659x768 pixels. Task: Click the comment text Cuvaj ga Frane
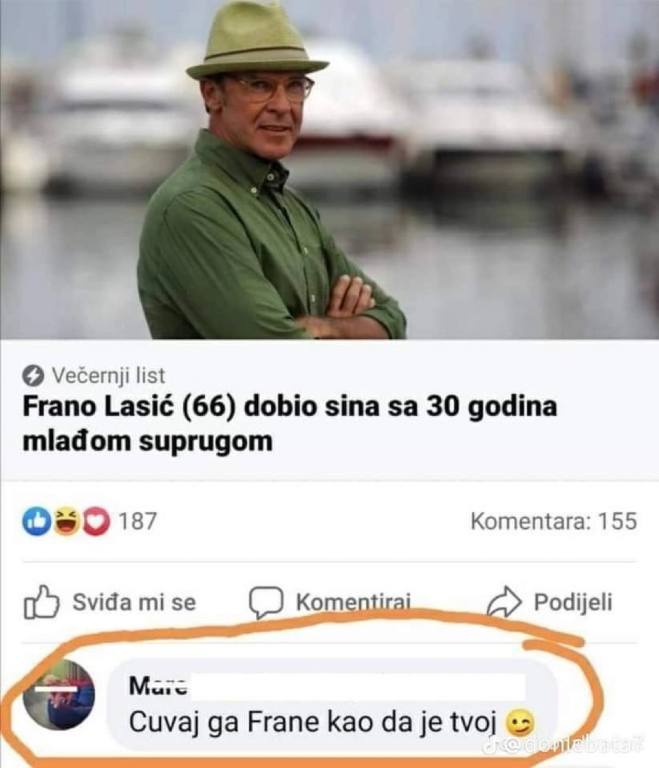tap(313, 722)
